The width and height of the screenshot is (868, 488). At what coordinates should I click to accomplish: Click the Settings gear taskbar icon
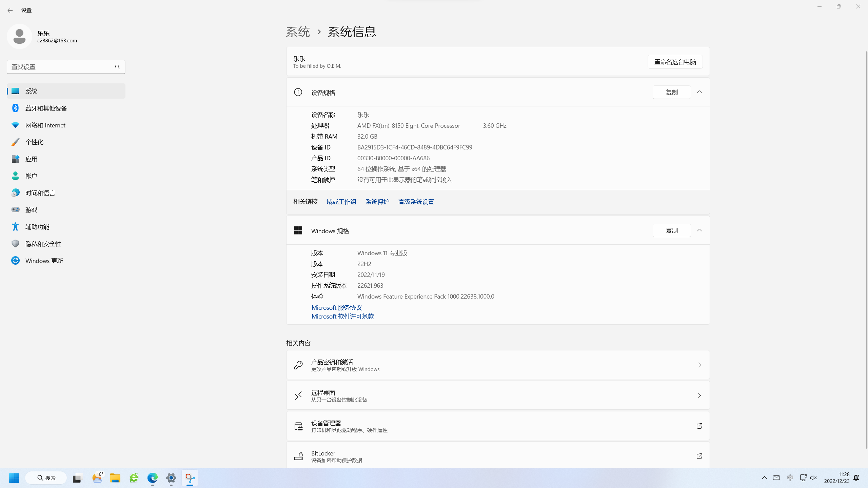coord(171,478)
